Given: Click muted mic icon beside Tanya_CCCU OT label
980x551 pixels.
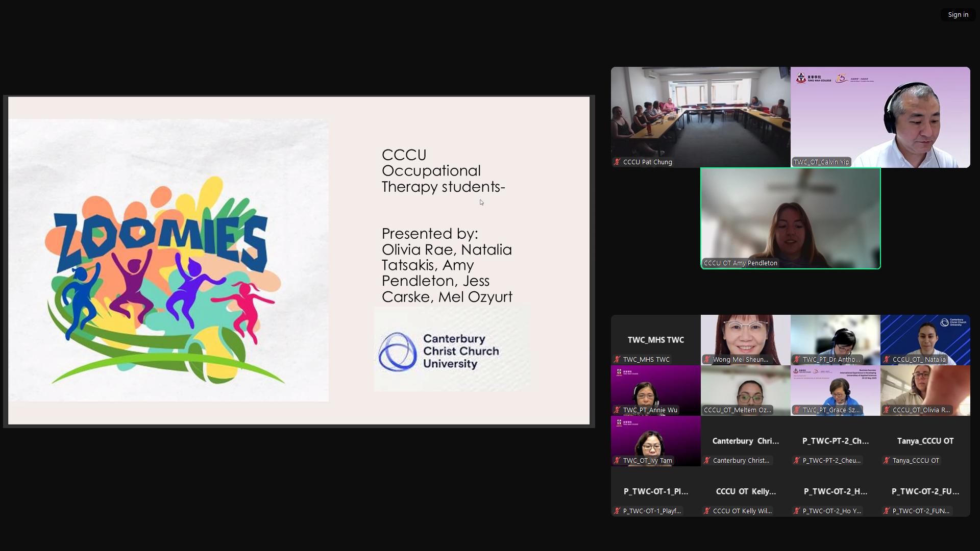Looking at the screenshot, I should click(x=887, y=460).
